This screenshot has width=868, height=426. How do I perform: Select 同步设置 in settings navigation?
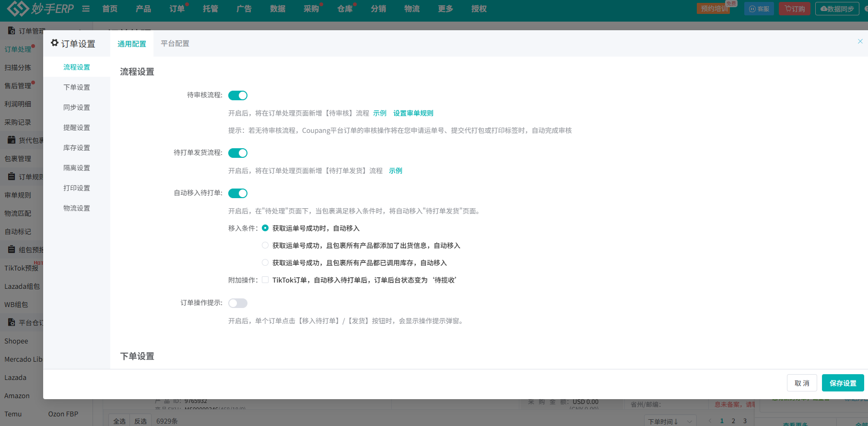click(77, 107)
